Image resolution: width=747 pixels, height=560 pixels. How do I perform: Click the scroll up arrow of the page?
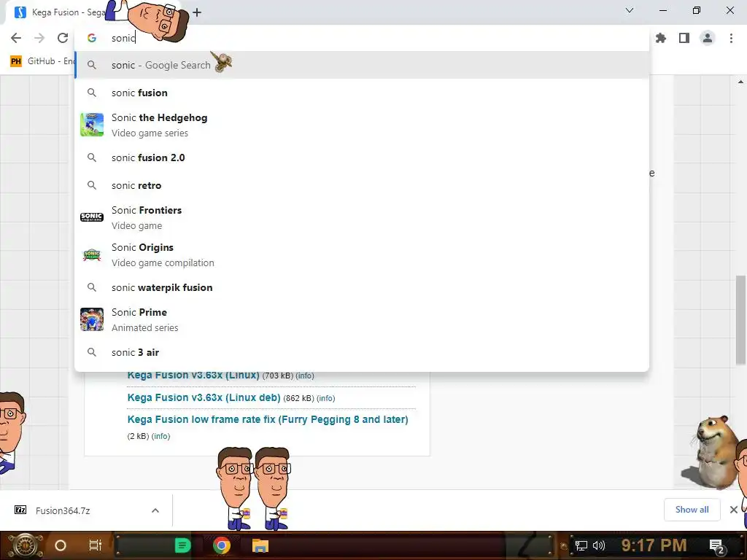(x=741, y=82)
